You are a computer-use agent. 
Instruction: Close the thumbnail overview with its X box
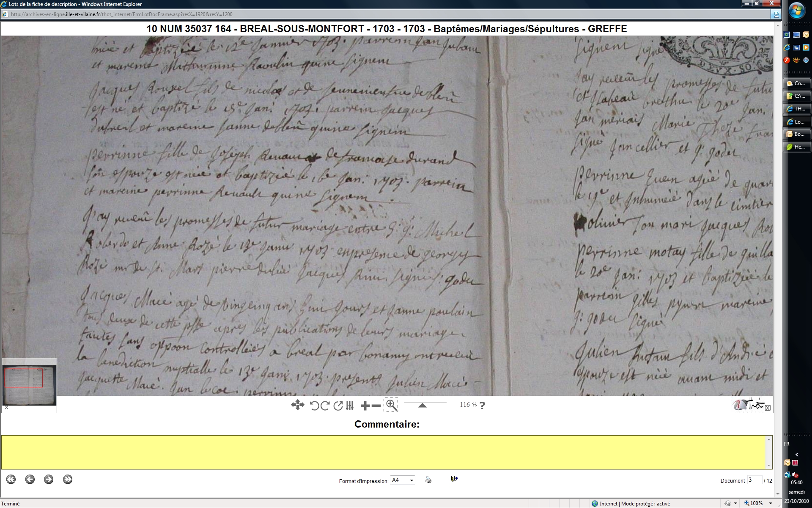[x=6, y=408]
